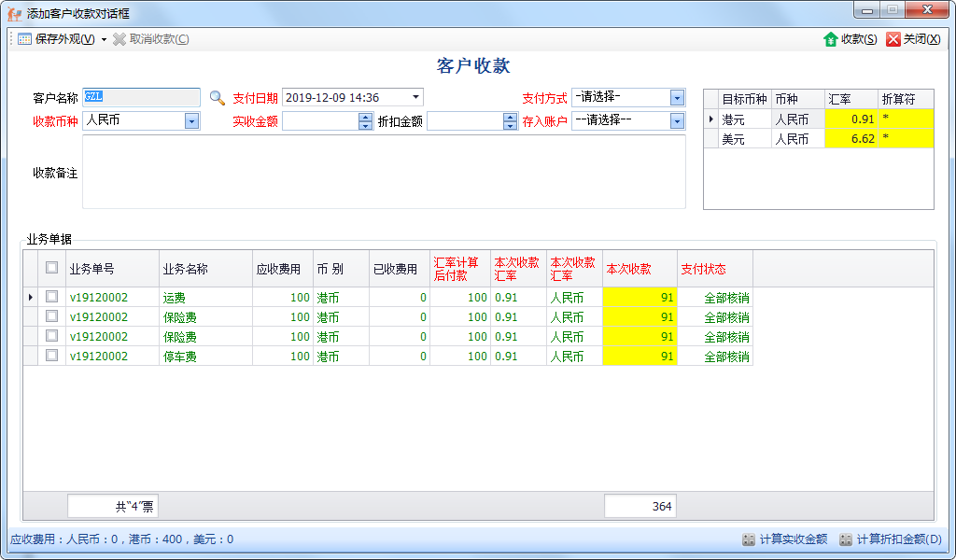Image resolution: width=956 pixels, height=560 pixels.
Task: Click the application icon in title bar
Action: point(15,14)
